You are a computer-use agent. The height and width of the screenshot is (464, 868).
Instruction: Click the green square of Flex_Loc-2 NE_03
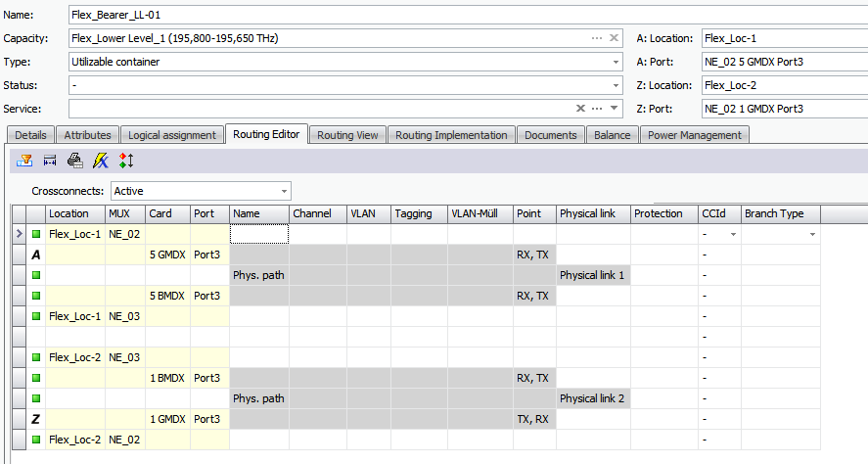tap(36, 357)
